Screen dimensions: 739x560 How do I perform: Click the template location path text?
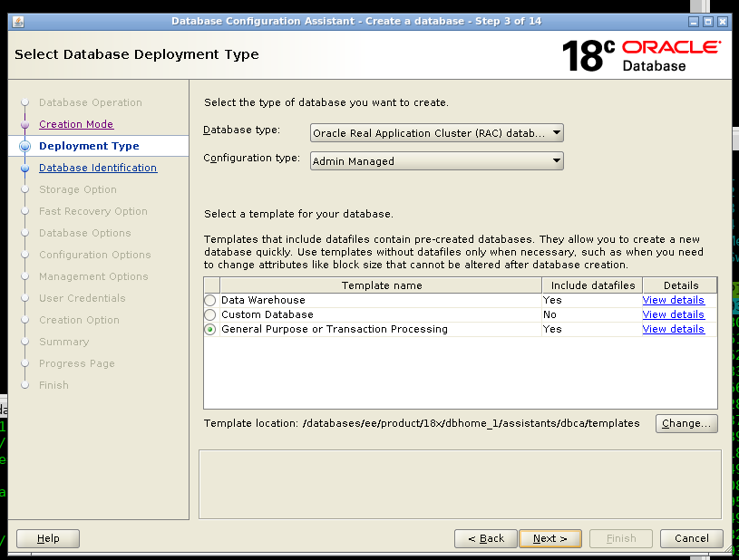(x=471, y=423)
